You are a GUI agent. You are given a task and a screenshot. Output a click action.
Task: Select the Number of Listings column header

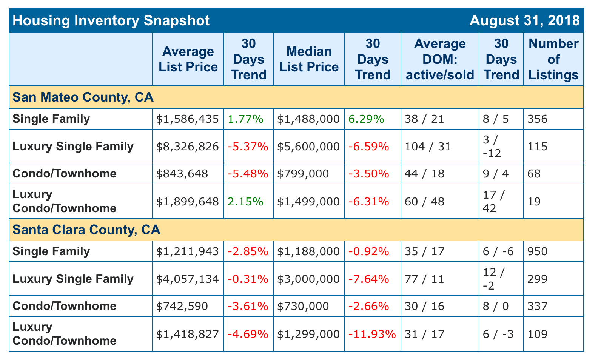[553, 59]
